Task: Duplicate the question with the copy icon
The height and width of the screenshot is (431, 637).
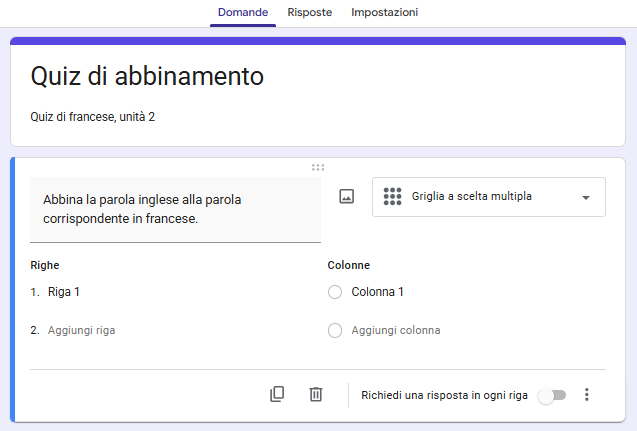Action: click(277, 394)
